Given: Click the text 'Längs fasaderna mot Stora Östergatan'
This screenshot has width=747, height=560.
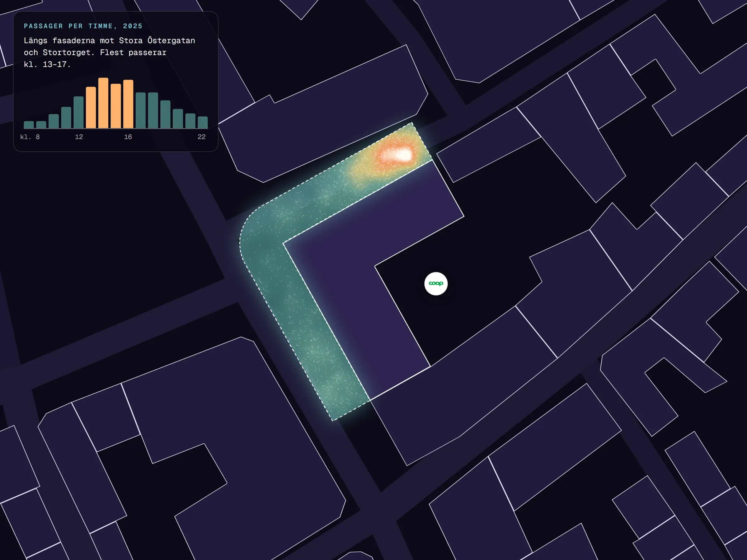Looking at the screenshot, I should pos(110,40).
